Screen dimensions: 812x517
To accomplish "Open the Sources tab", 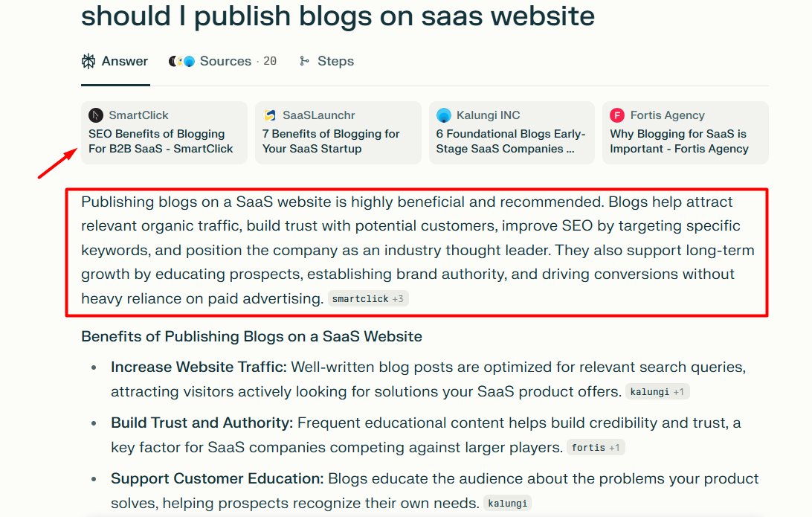I will tap(225, 61).
